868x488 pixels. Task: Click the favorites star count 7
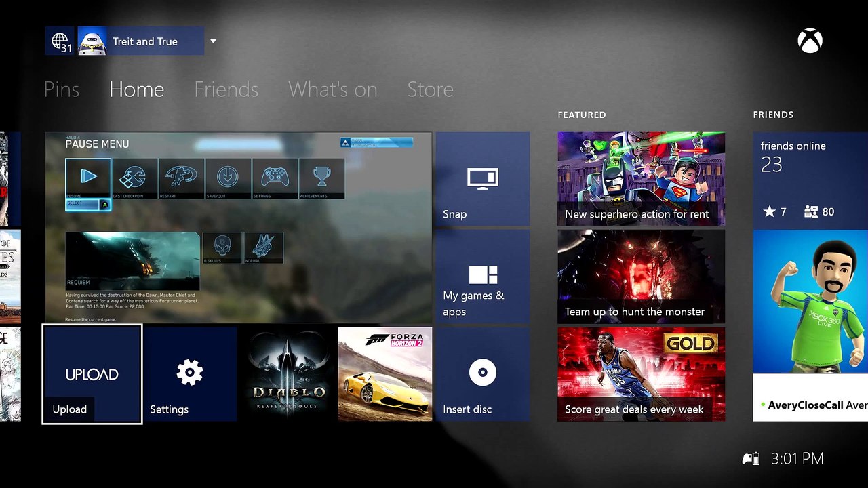775,212
